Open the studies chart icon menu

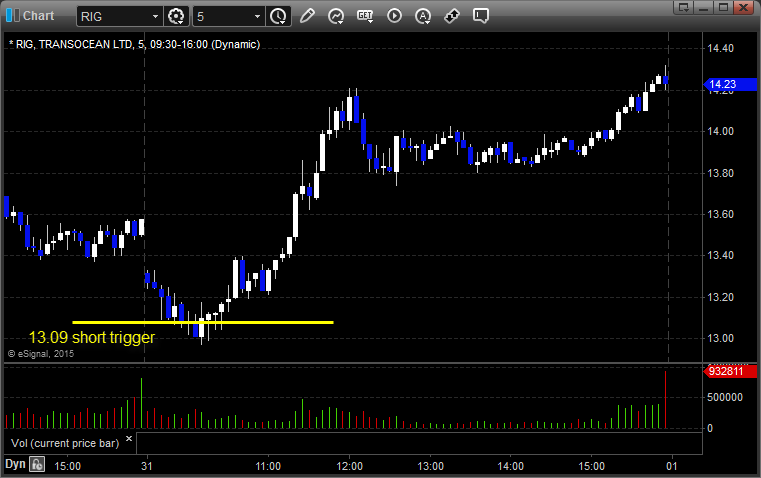click(336, 16)
